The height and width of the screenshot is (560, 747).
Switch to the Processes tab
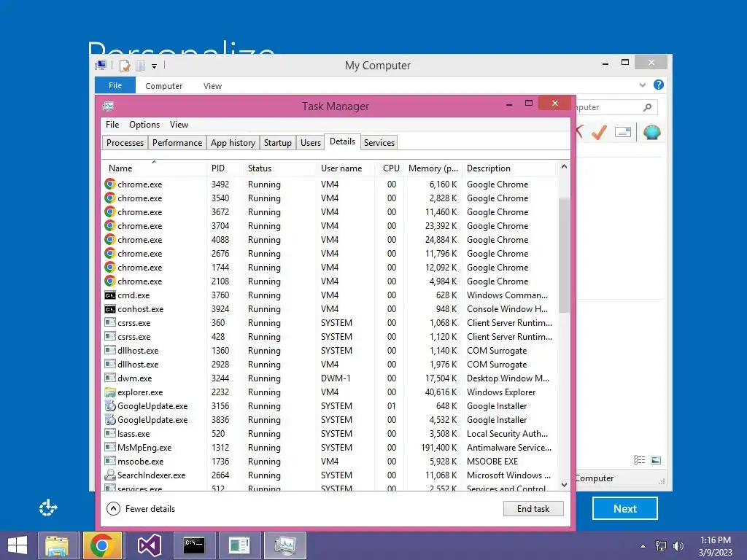(x=125, y=143)
